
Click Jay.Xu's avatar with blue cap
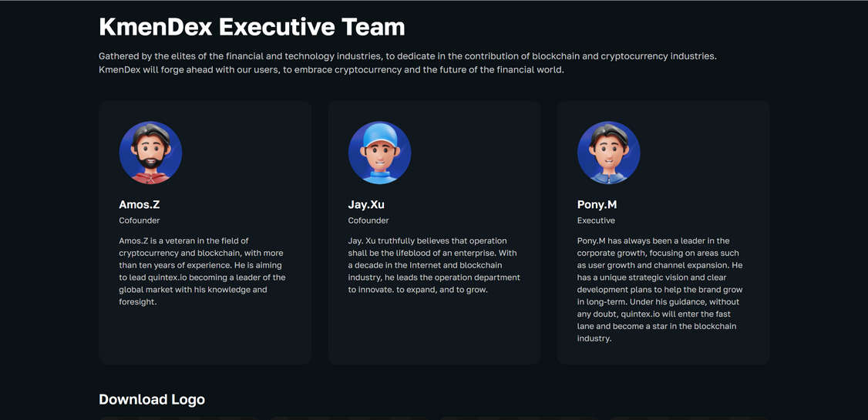tap(379, 153)
